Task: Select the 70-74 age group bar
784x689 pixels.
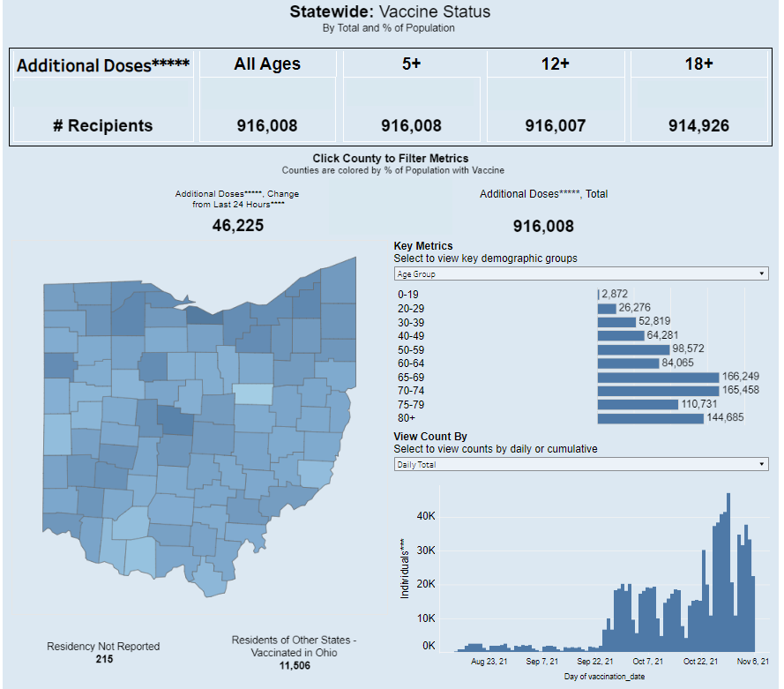Action: (658, 390)
